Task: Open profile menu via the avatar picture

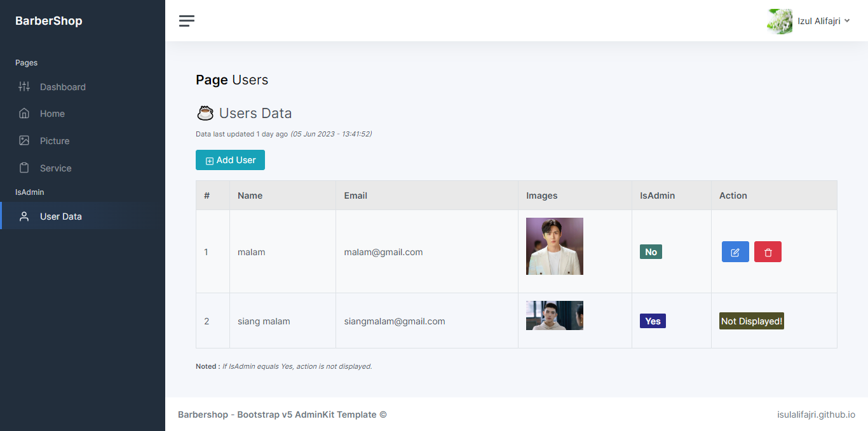Action: [780, 21]
